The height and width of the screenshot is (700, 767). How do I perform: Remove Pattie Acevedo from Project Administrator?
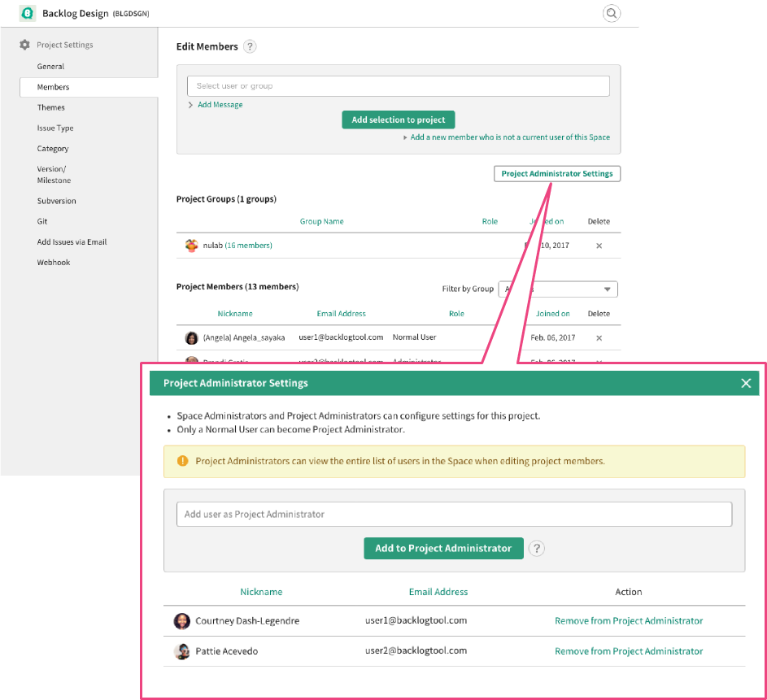coord(629,651)
